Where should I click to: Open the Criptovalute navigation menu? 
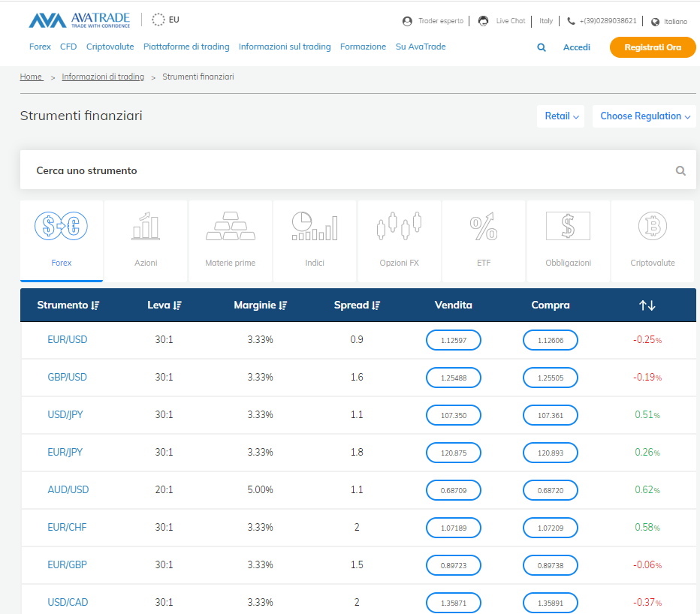pos(110,47)
